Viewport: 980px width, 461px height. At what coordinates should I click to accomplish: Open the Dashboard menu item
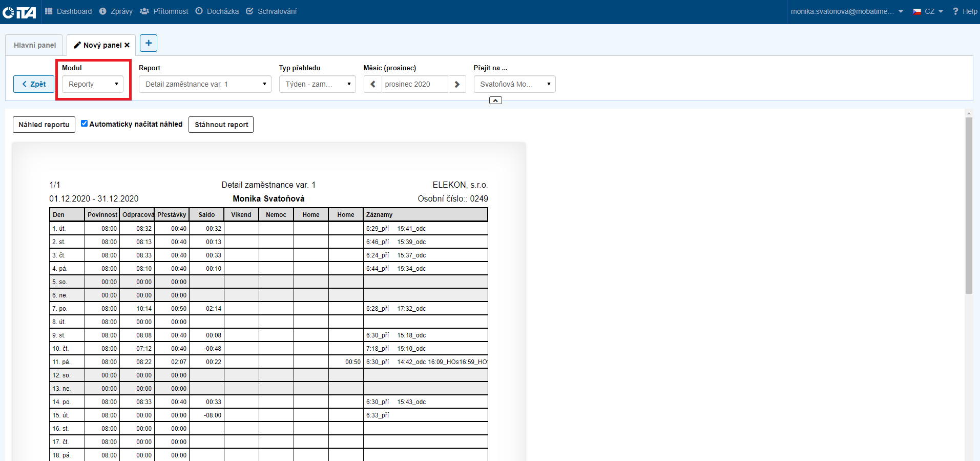[69, 11]
